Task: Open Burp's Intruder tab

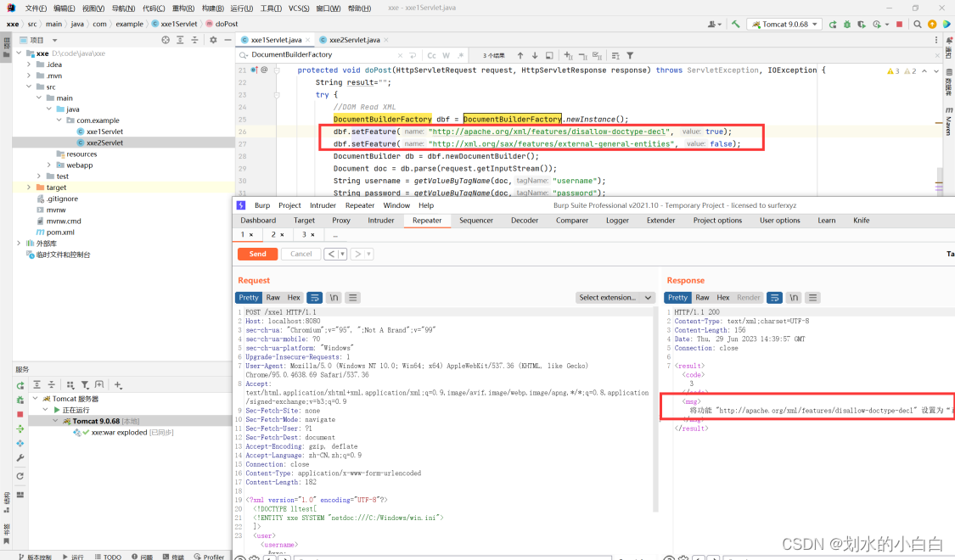Action: point(380,221)
